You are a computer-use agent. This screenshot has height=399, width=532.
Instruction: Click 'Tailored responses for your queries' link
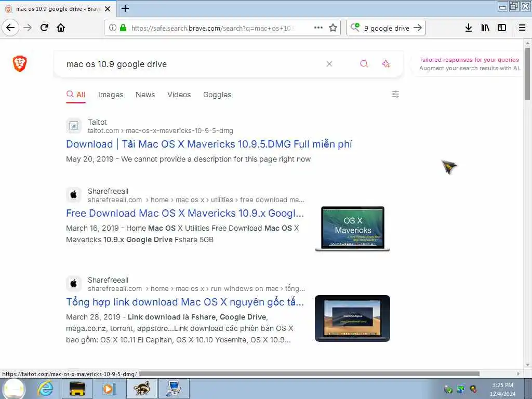[x=469, y=60]
